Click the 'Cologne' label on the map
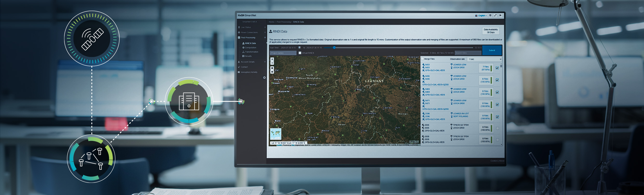Screen dimensions: 644x195 [x=274, y=109]
